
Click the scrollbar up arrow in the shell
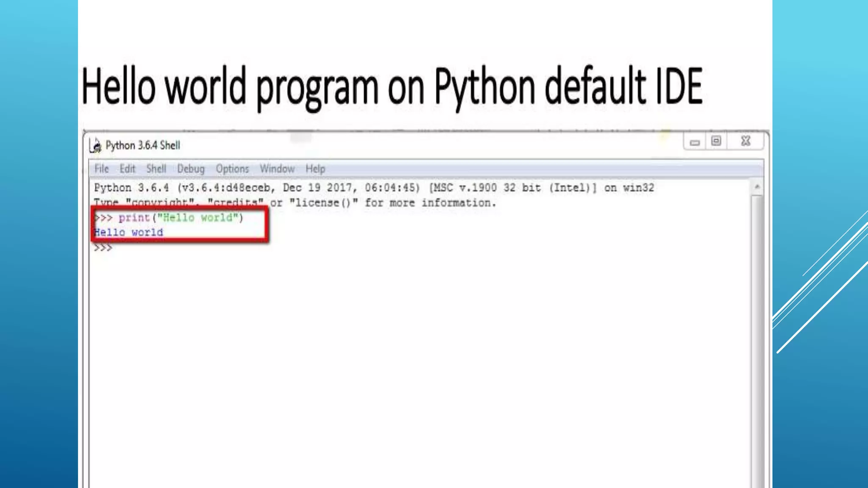coord(757,187)
